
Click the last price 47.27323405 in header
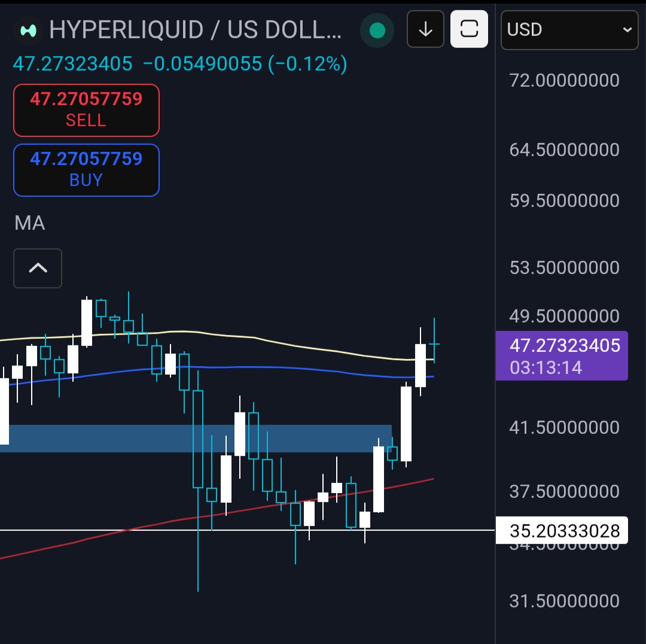tap(73, 64)
